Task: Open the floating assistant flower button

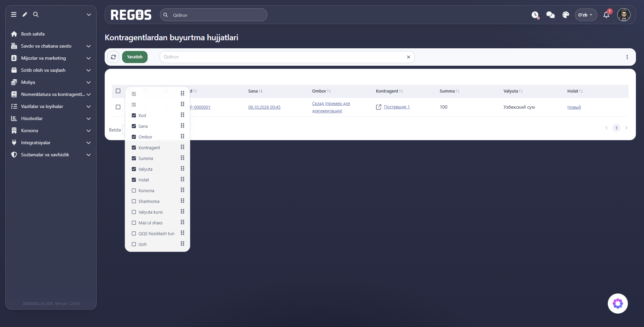Action: [618, 304]
